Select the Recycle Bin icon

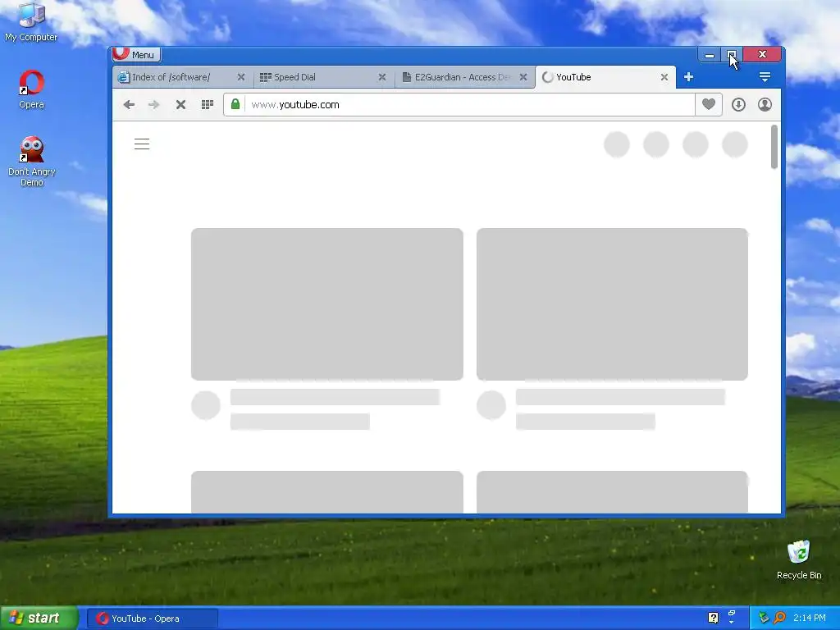[x=799, y=559]
